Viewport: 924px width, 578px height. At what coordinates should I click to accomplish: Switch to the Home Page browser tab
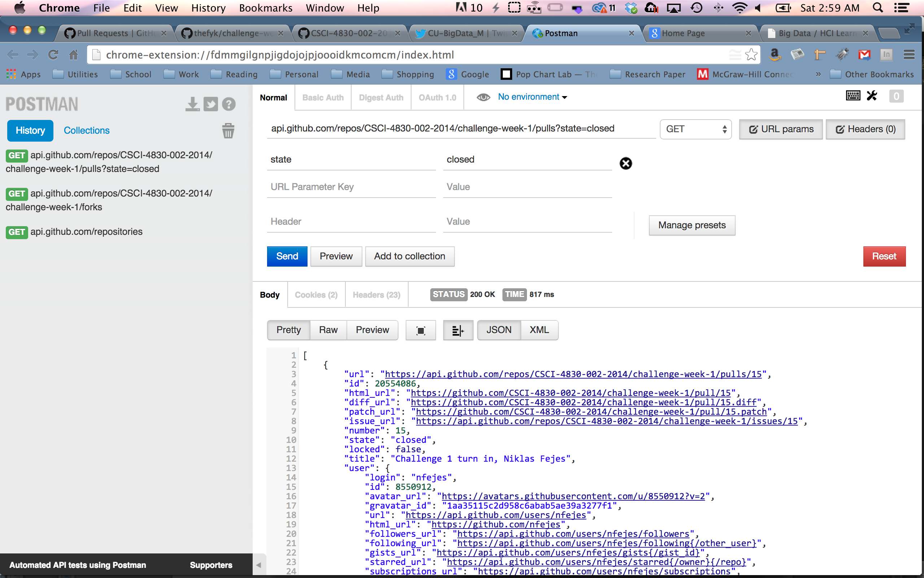tap(700, 33)
